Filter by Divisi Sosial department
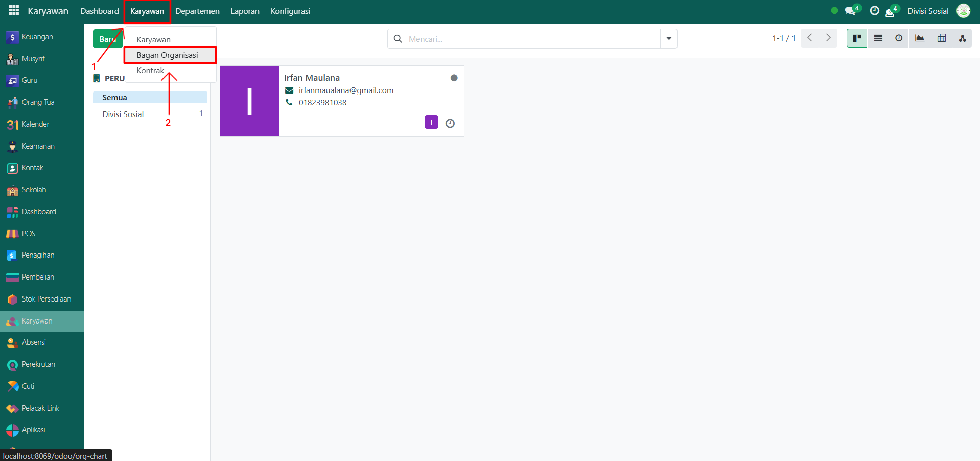This screenshot has height=461, width=980. click(123, 114)
